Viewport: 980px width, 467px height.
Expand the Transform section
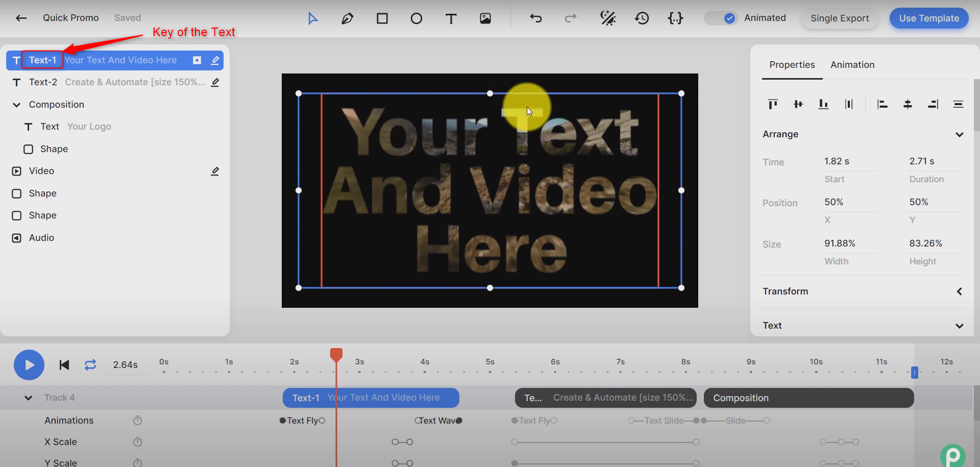(960, 291)
